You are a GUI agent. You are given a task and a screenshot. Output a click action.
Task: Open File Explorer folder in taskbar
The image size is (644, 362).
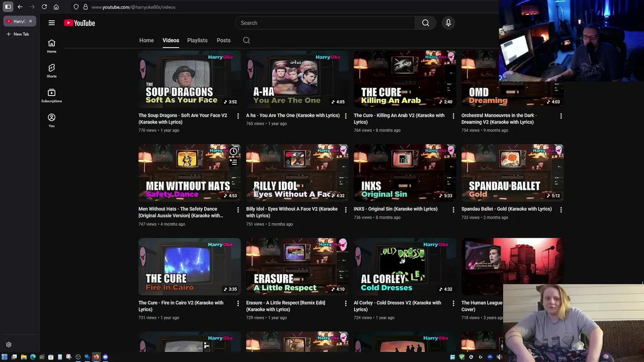[24, 357]
